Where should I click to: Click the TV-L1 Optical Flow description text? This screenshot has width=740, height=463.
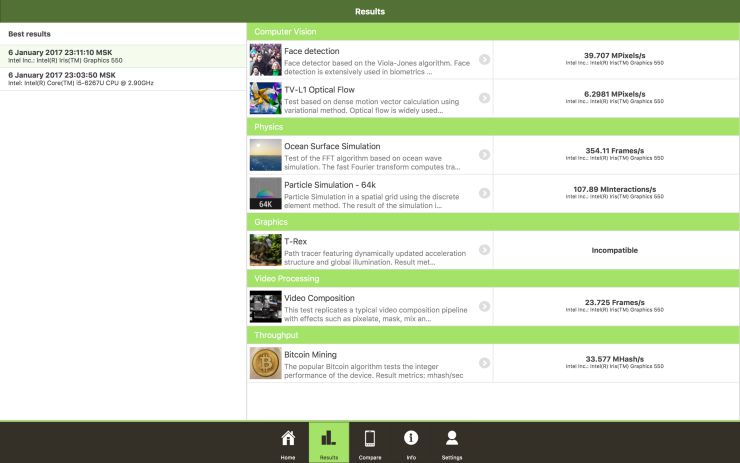pos(371,106)
